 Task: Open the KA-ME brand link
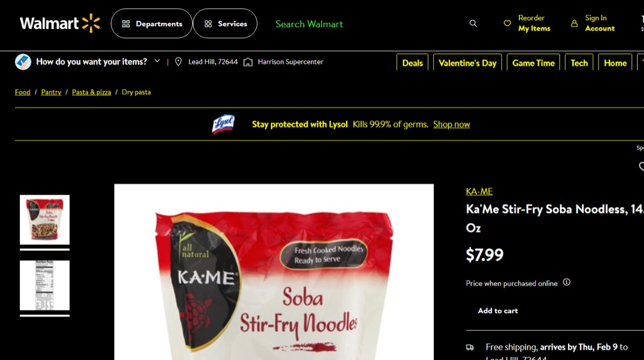pos(479,192)
